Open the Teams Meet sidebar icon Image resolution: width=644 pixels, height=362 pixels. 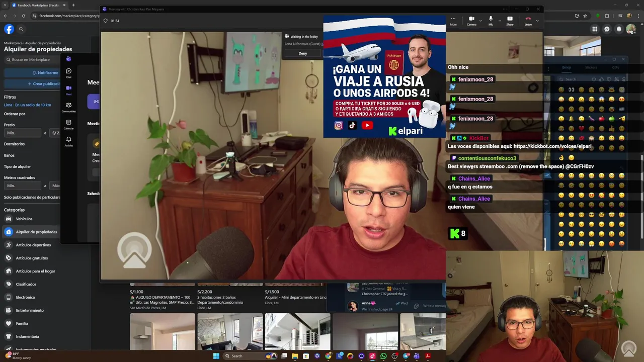coord(68,90)
